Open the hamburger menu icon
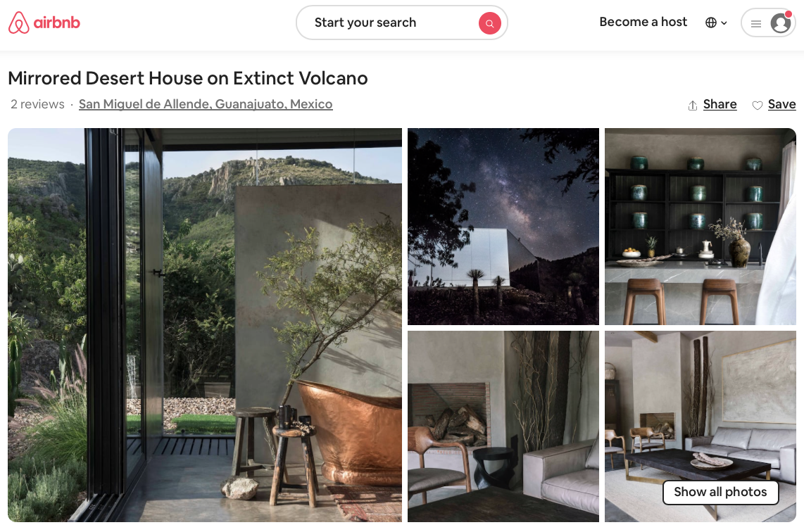 click(x=756, y=24)
